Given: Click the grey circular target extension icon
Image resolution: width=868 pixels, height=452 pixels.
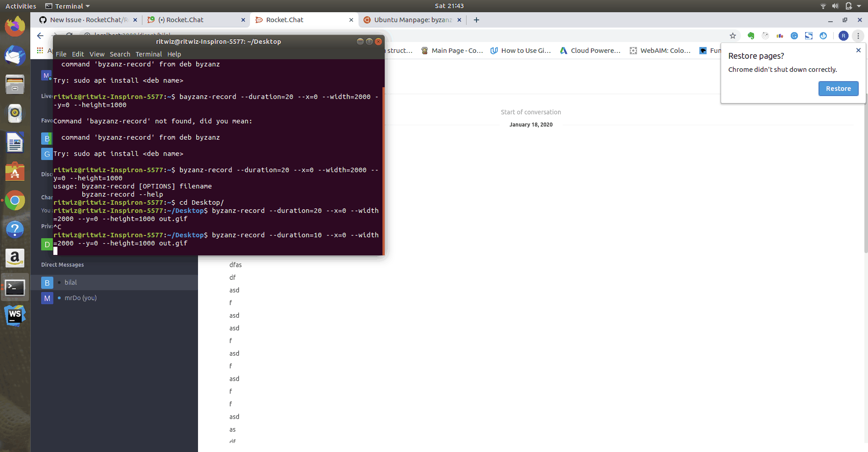Looking at the screenshot, I should click(x=765, y=36).
